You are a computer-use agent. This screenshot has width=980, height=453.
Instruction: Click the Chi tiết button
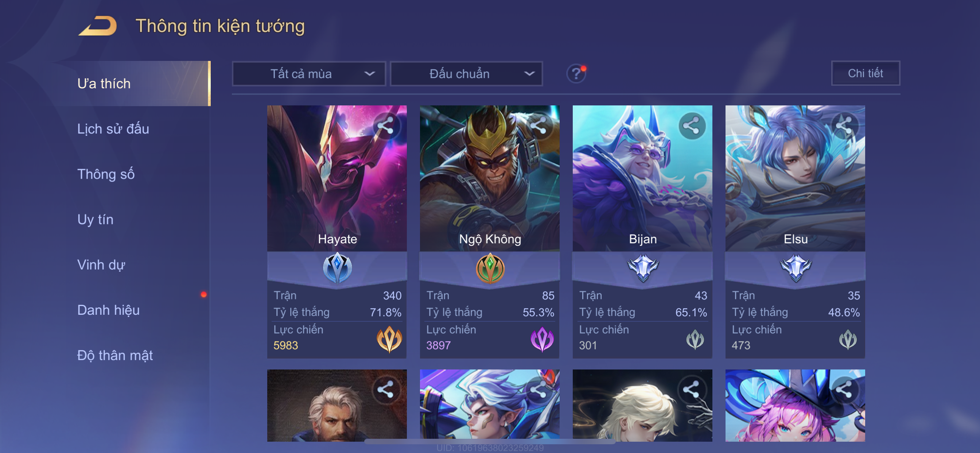point(865,73)
